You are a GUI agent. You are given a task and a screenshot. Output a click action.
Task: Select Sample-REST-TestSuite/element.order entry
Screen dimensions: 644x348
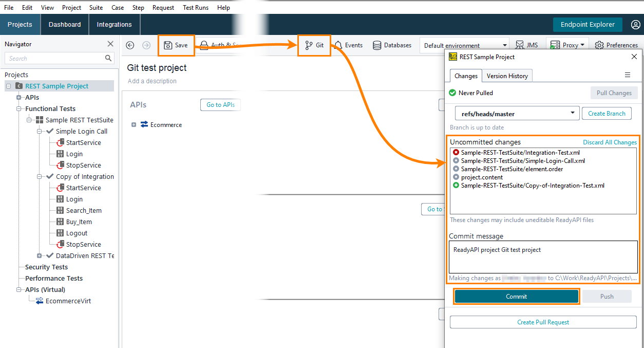(512, 169)
